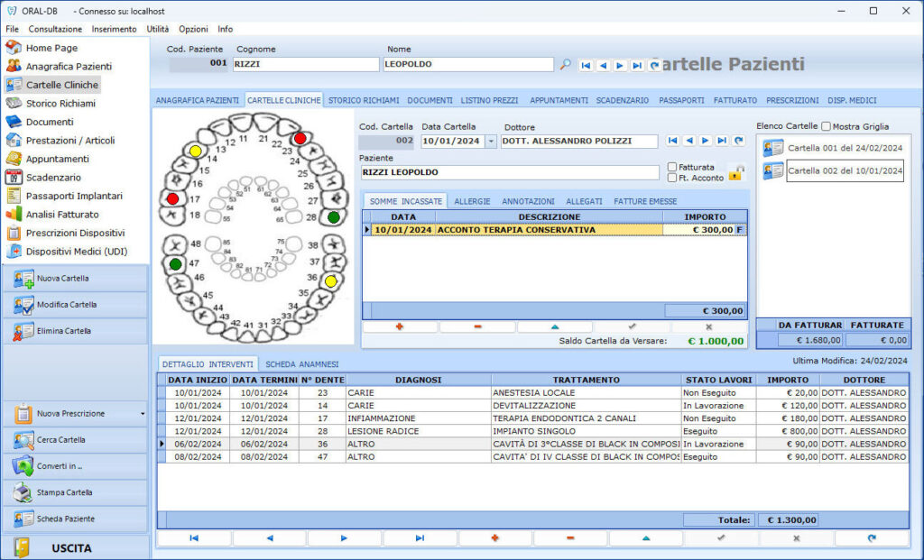Click the patient search magnifier icon
924x560 pixels.
[566, 65]
